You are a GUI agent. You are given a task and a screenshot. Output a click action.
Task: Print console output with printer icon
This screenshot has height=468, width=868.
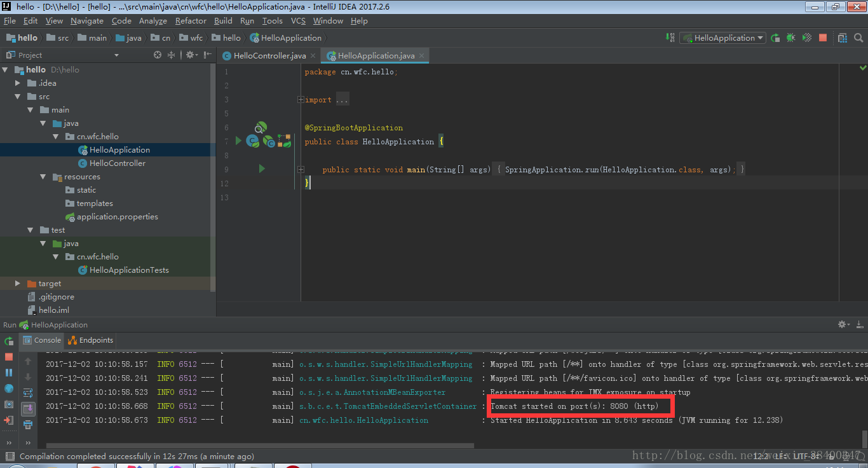click(28, 425)
